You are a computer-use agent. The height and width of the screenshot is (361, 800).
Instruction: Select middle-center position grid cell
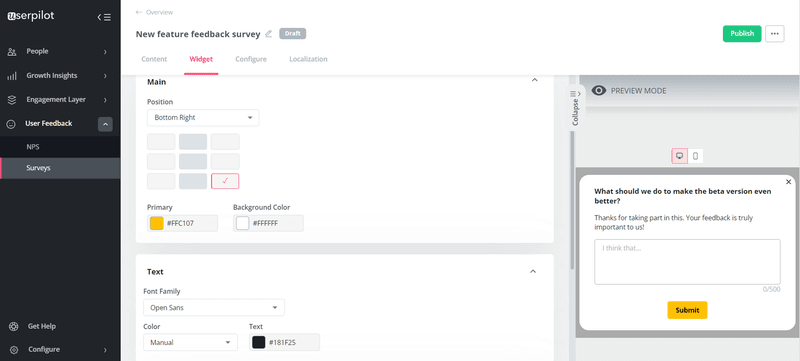tap(193, 162)
